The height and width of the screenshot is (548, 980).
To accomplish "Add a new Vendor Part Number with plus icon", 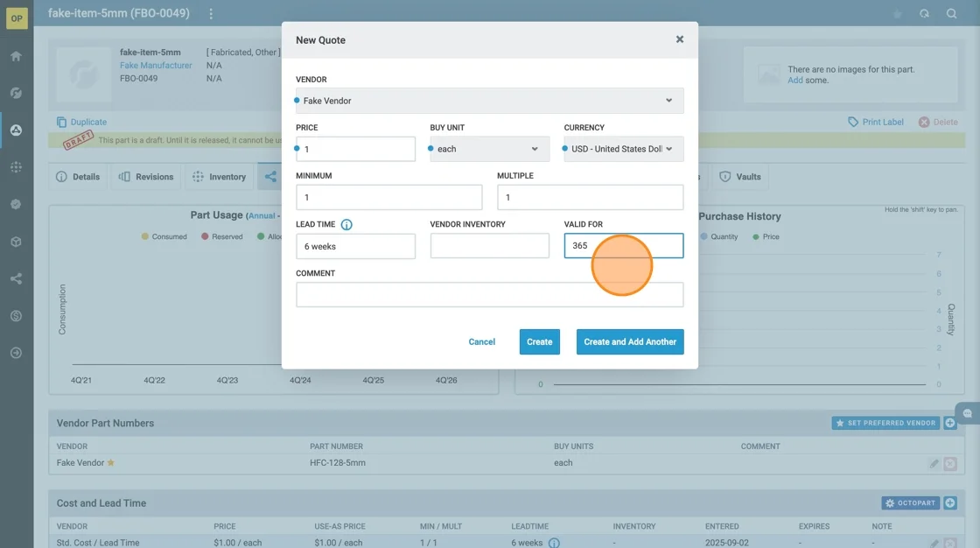I will point(950,423).
